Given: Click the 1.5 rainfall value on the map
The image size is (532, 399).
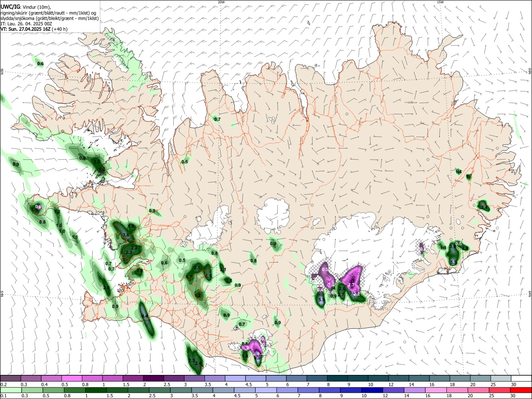Looking at the screenshot, I should tap(97, 161).
